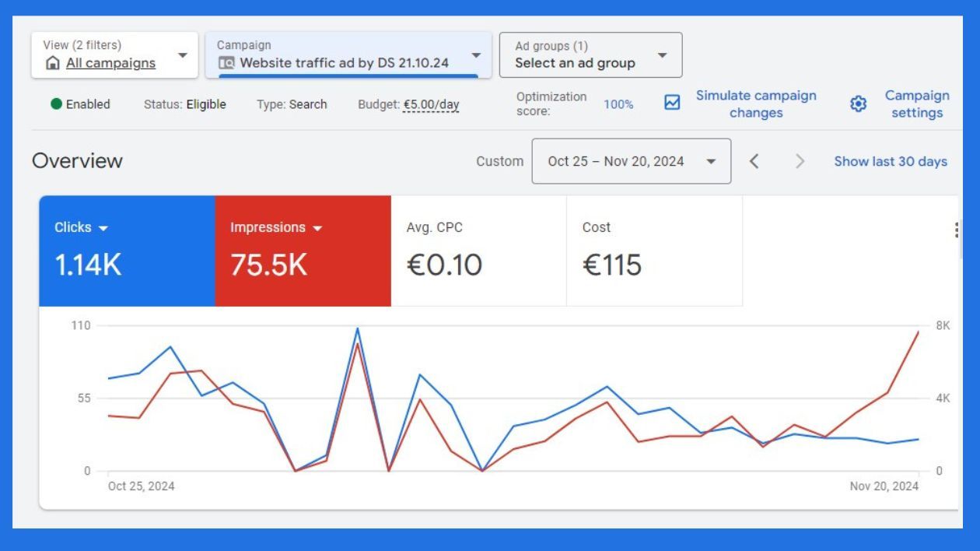Select the Cost metric card

tap(654, 251)
